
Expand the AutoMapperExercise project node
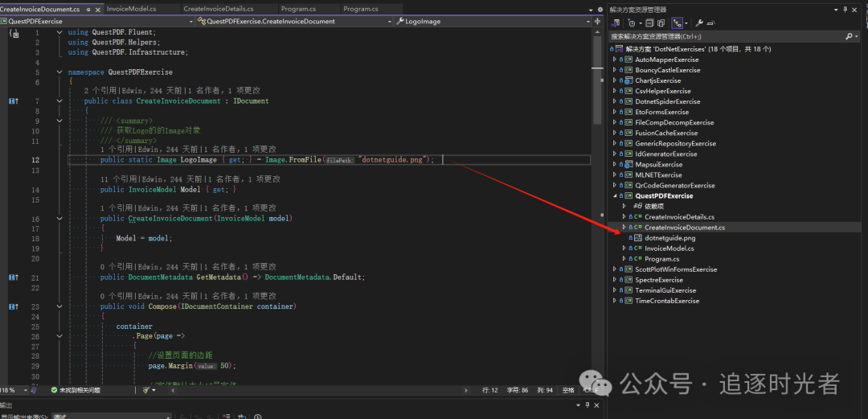pos(615,60)
